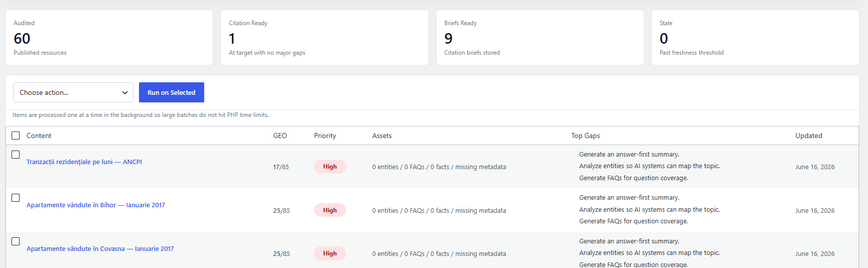Viewport: 868px width, 268px height.
Task: Click 'At target with no major gaps' text
Action: point(267,53)
